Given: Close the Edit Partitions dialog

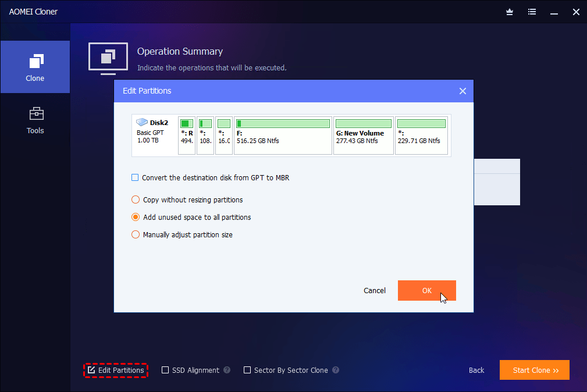Looking at the screenshot, I should point(463,91).
